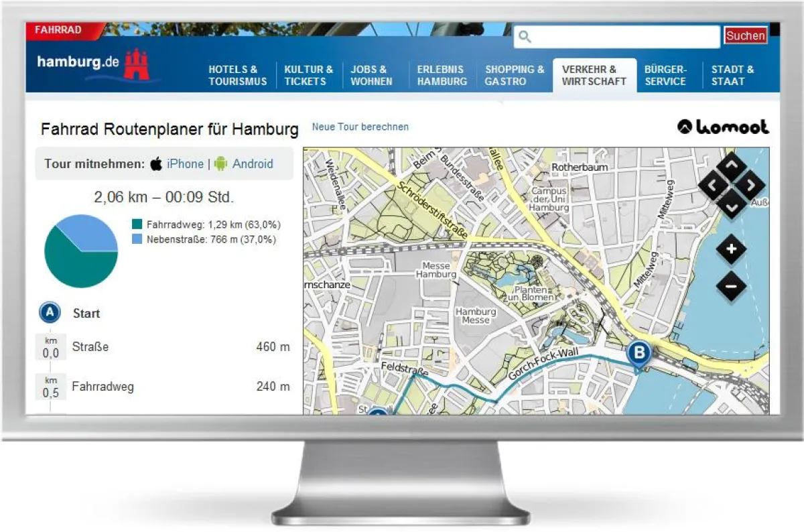Click the destination marker B on map
Viewport: 804px width, 532px height.
(638, 353)
